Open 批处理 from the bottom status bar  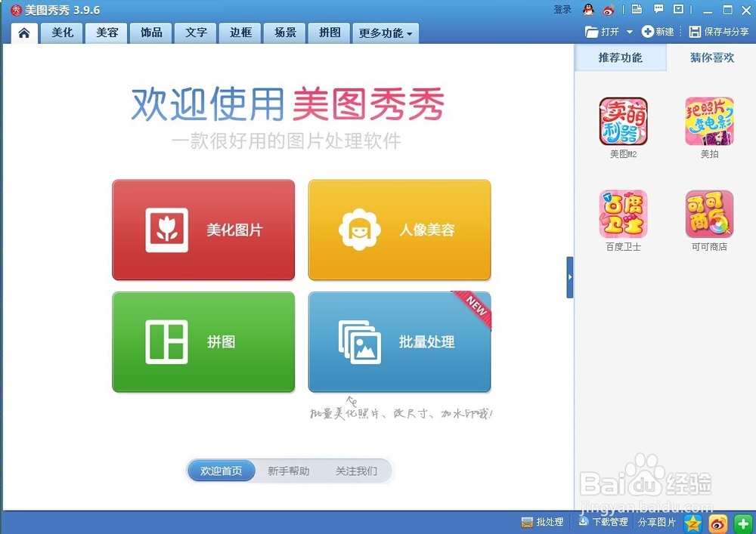[x=542, y=522]
